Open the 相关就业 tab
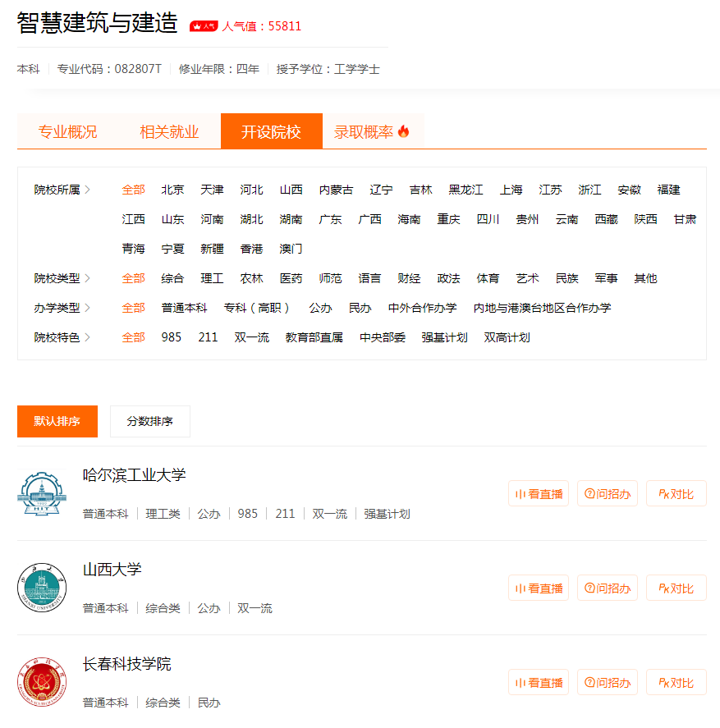The height and width of the screenshot is (728, 720). click(169, 130)
